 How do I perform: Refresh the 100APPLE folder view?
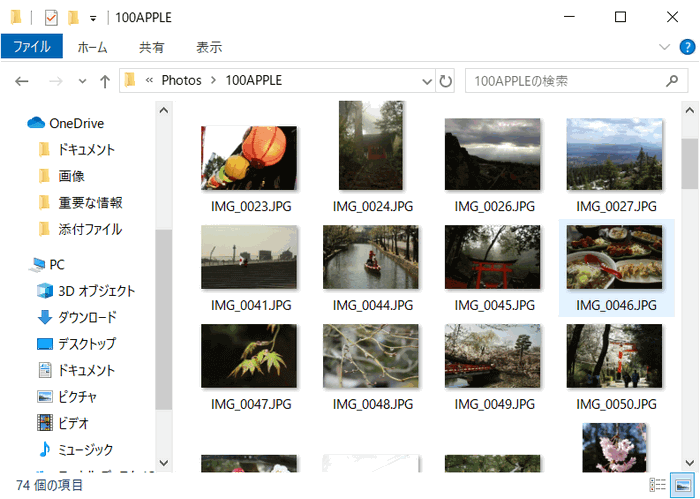[x=445, y=81]
